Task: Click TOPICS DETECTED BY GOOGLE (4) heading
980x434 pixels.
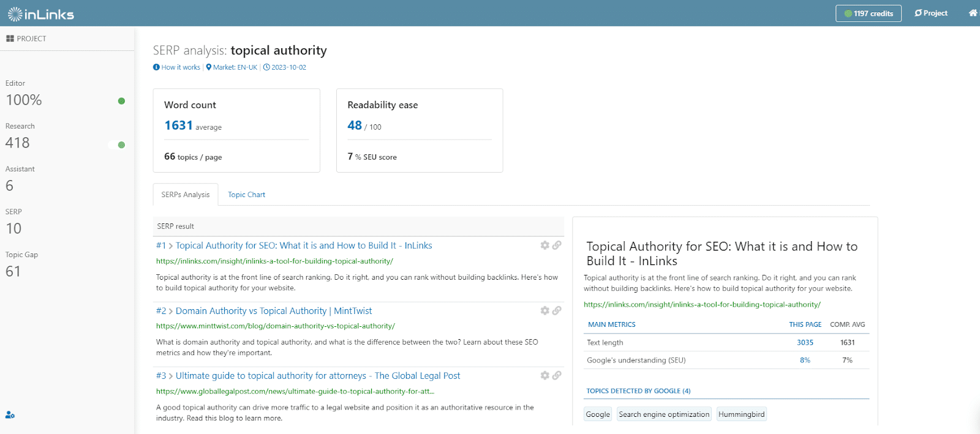Action: point(638,391)
